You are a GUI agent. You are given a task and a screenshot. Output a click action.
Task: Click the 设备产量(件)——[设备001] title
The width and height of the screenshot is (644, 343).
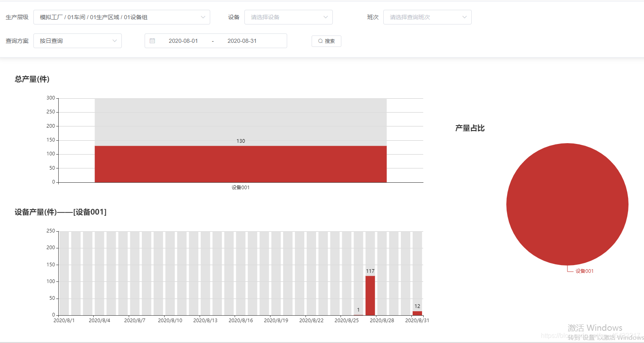[61, 212]
